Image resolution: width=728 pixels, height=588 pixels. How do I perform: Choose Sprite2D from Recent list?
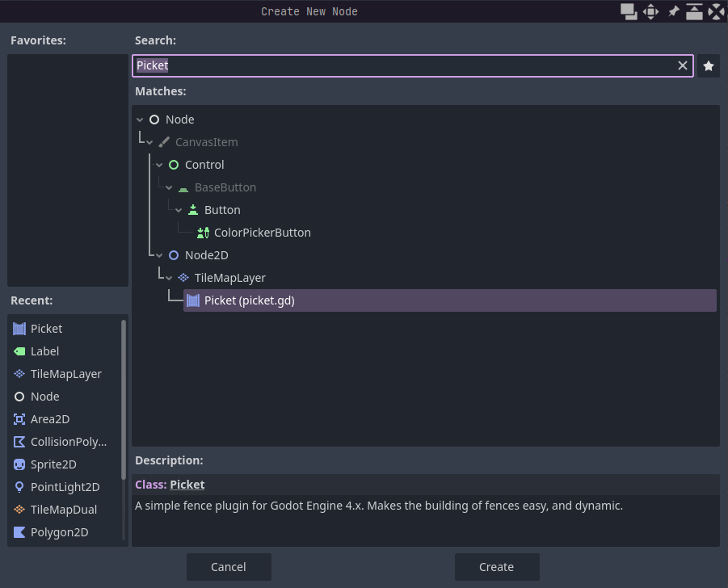53,464
